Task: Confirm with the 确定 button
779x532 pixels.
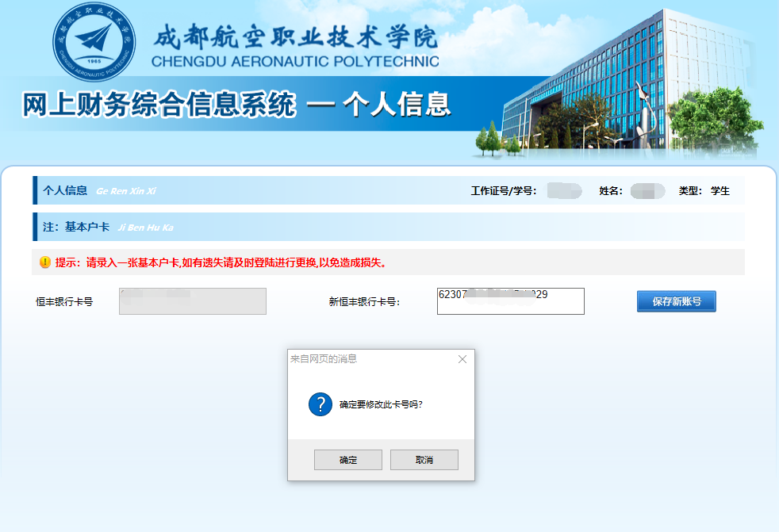Action: click(x=348, y=460)
